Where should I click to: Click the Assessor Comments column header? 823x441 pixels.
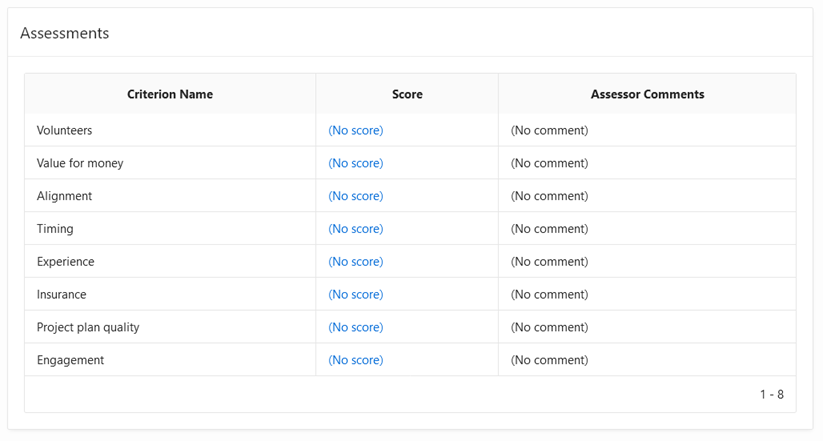(x=647, y=94)
